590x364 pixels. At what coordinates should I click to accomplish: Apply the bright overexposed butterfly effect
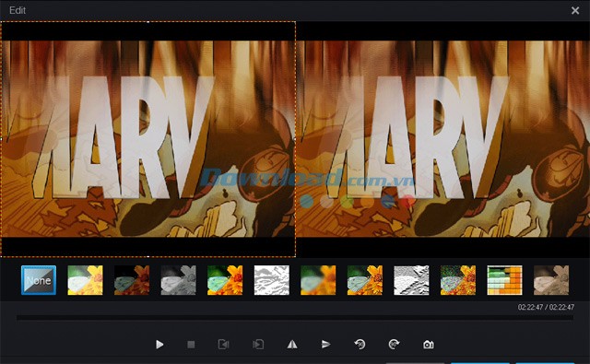85,280
